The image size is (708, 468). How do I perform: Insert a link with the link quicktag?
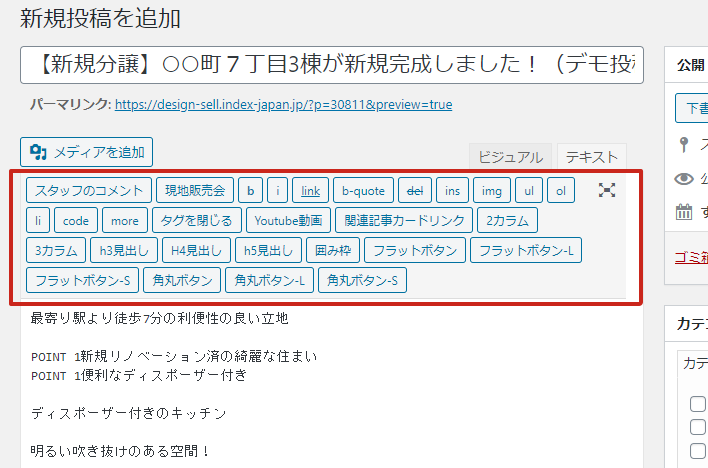310,190
